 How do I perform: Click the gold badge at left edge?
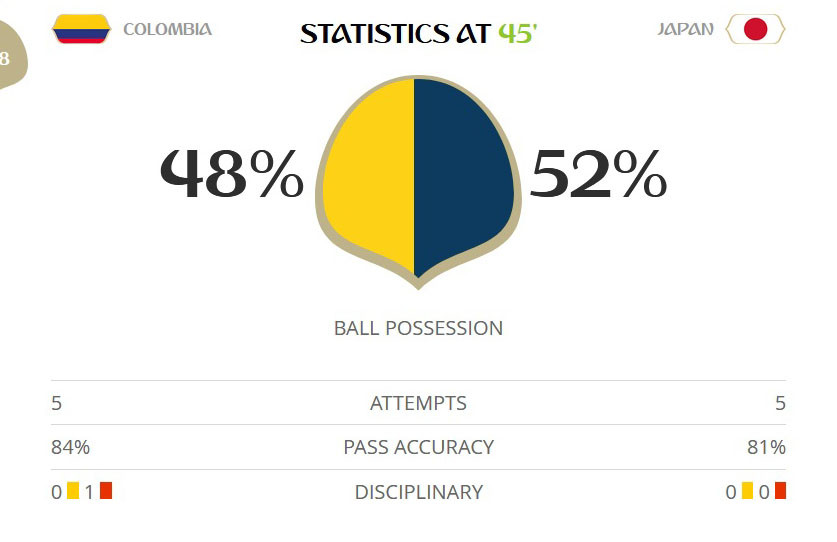[x=10, y=60]
